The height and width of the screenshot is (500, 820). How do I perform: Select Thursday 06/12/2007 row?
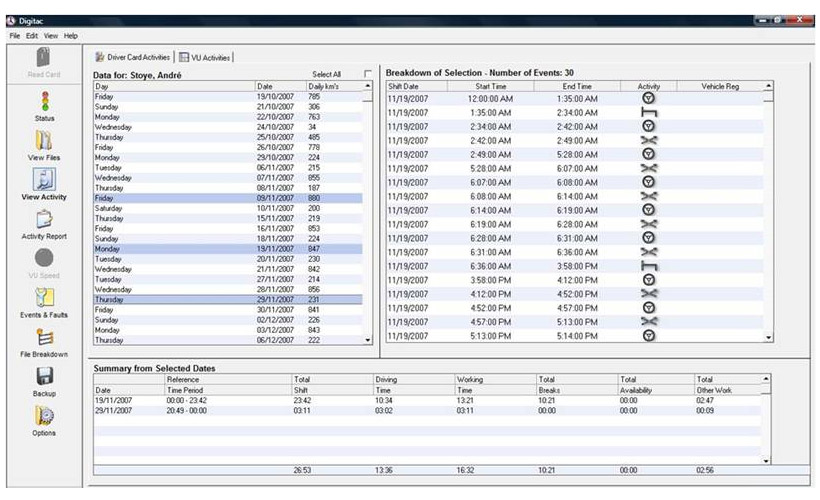228,340
